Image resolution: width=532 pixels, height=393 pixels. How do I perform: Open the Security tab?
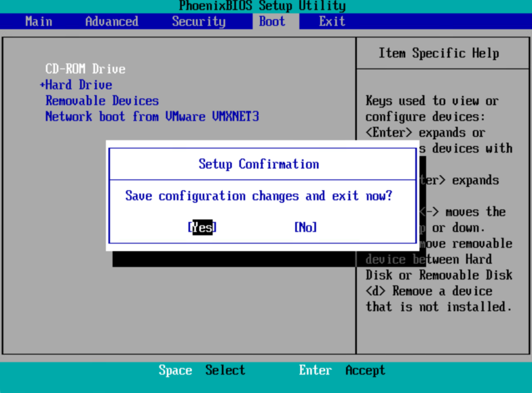tap(198, 21)
